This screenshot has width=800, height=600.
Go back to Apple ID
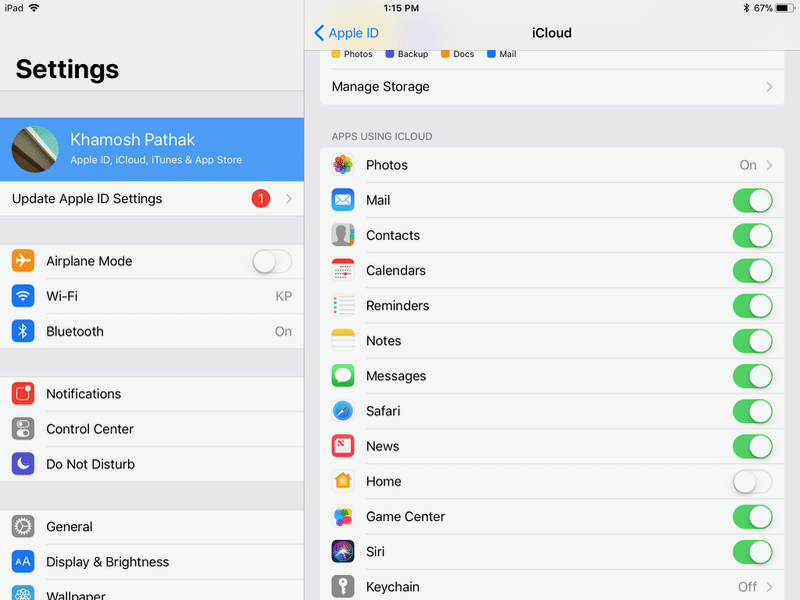[x=347, y=33]
